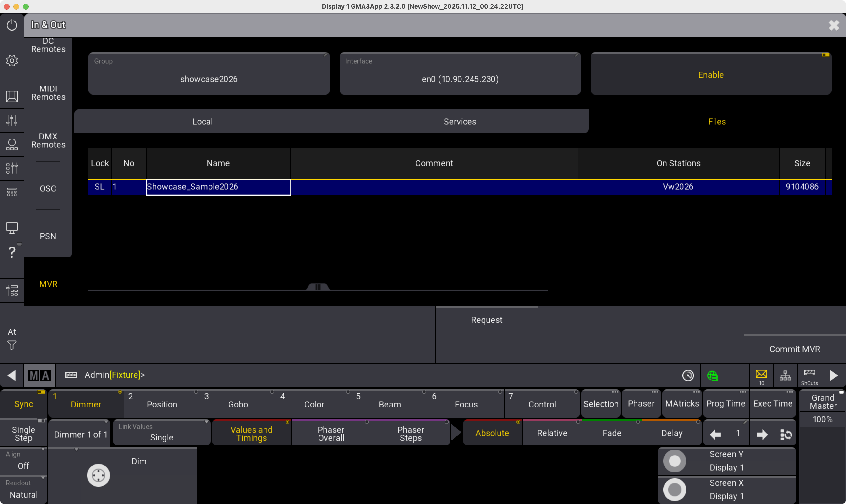Click the clock icon in command bar

point(688,376)
